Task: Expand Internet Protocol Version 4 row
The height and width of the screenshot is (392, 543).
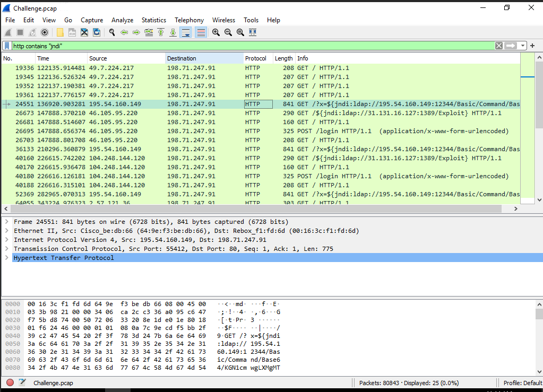Action: coord(6,239)
